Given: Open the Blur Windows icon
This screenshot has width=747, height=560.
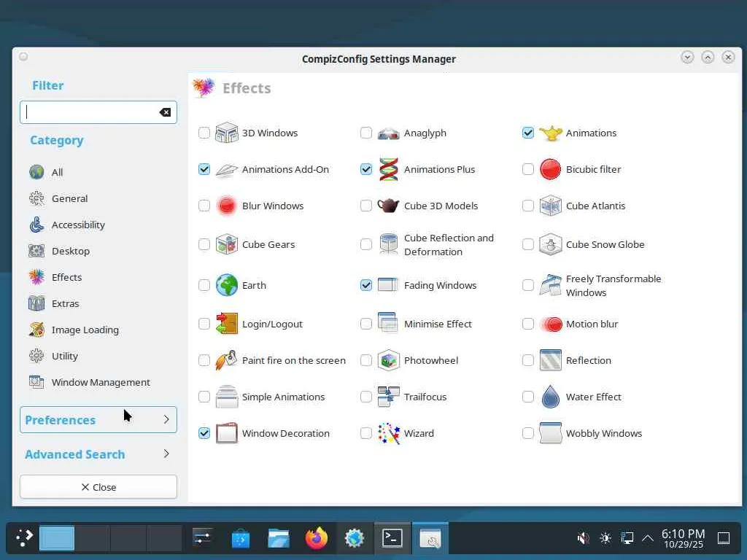Looking at the screenshot, I should tap(226, 206).
